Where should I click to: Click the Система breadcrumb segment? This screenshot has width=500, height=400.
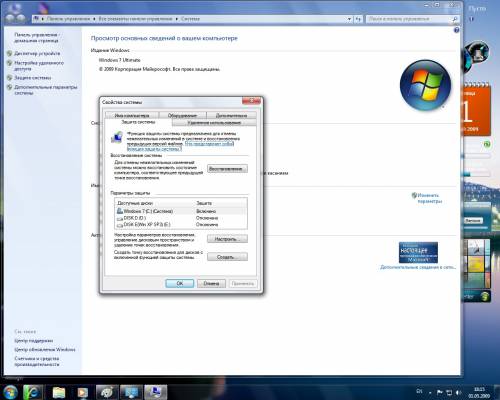(x=190, y=19)
